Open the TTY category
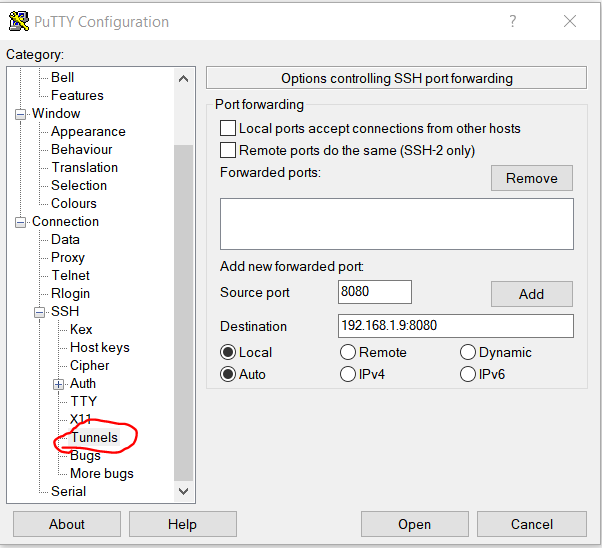Screen dimensions: 602x548 [x=83, y=402]
